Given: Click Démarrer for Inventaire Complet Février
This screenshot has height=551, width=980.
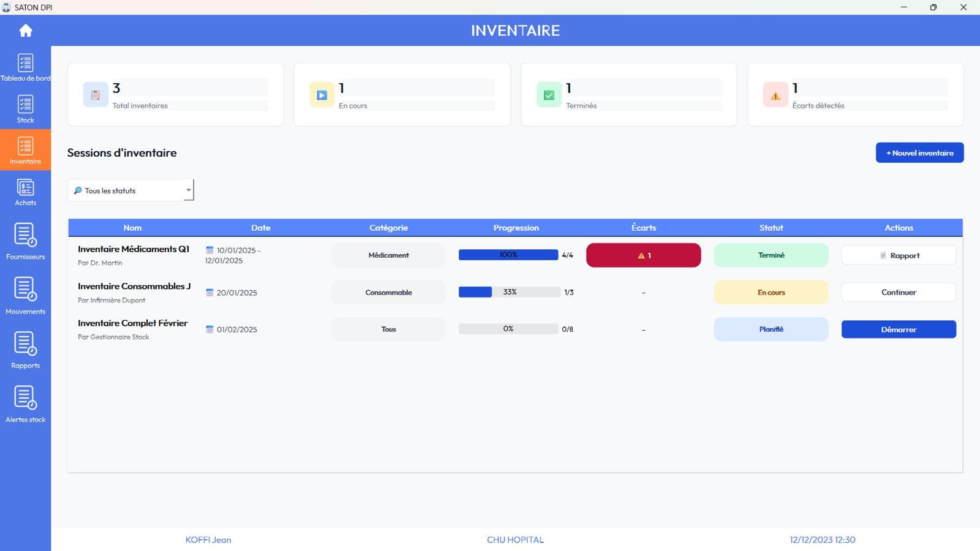Looking at the screenshot, I should point(899,329).
